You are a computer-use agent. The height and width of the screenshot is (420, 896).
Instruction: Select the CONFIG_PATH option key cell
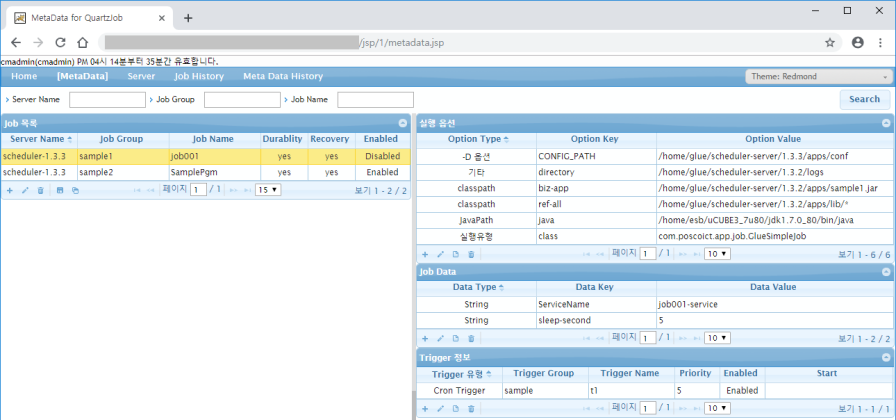596,155
